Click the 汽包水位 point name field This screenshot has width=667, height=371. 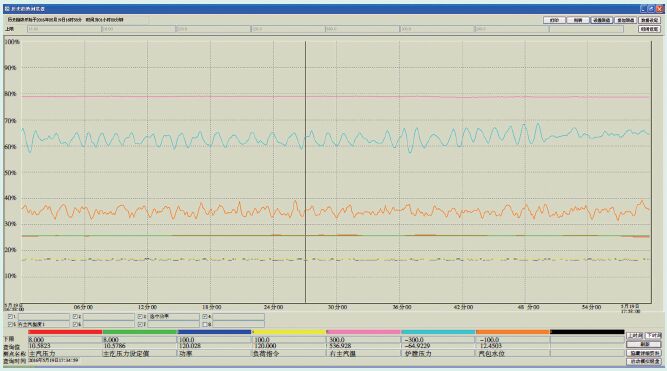point(513,354)
